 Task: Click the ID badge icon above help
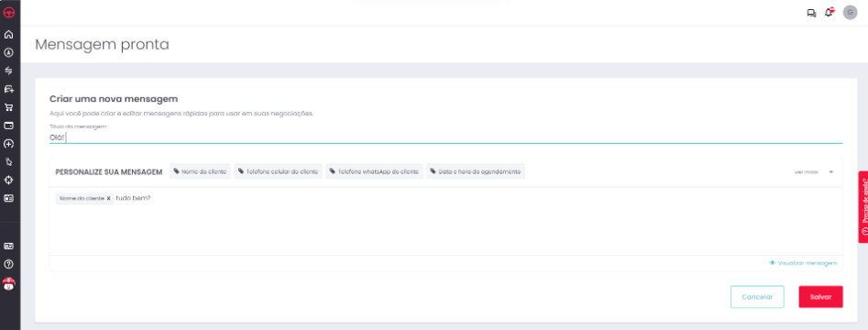click(x=9, y=246)
